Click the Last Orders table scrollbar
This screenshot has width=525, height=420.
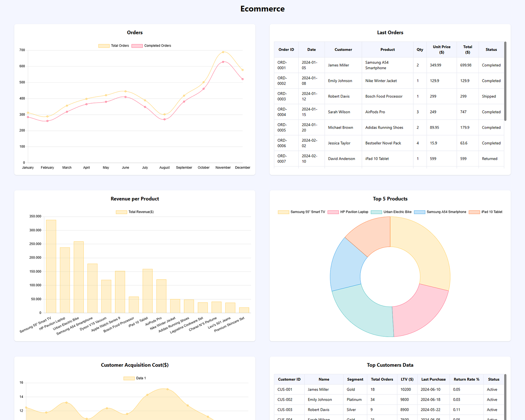pyautogui.click(x=505, y=81)
